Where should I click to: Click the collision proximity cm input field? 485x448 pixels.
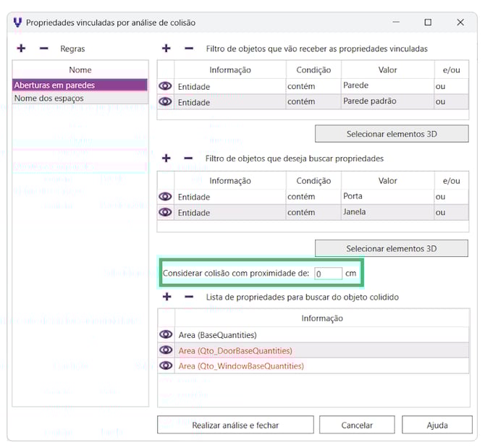(x=328, y=274)
